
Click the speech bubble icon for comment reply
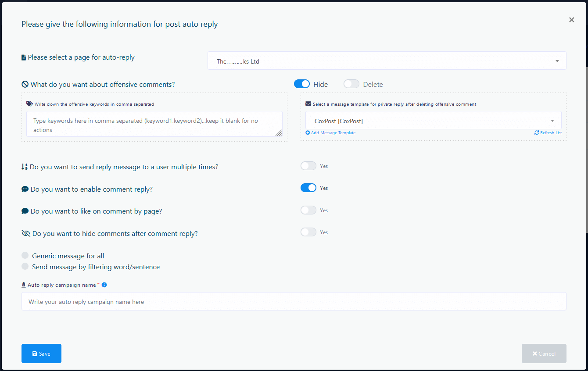click(25, 189)
